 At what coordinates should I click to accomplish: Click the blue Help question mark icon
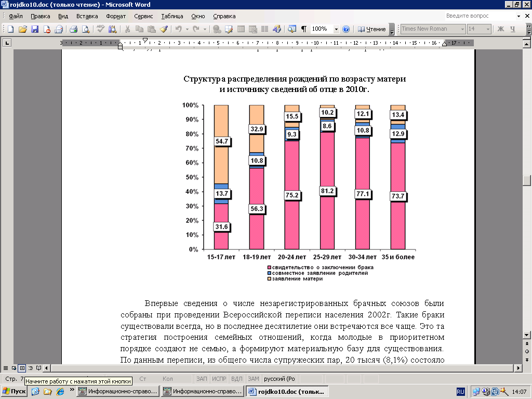pos(346,29)
